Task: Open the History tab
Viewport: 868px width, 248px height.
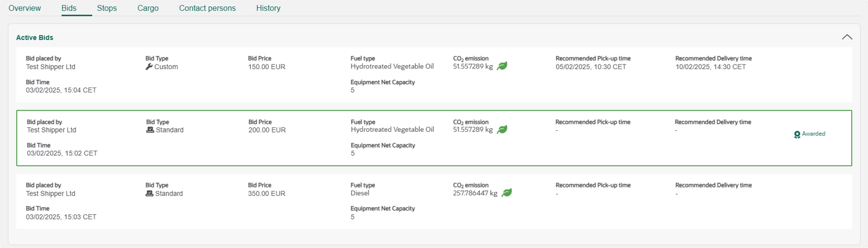Action: click(x=268, y=8)
